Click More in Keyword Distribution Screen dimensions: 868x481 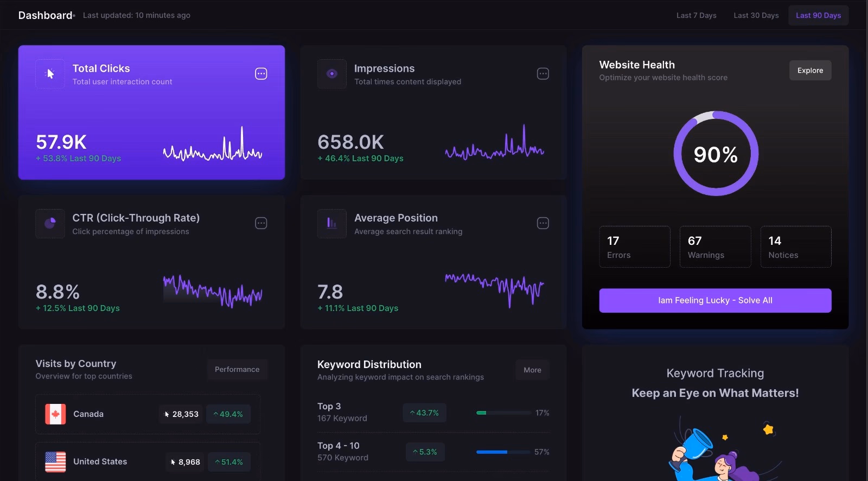pos(532,370)
